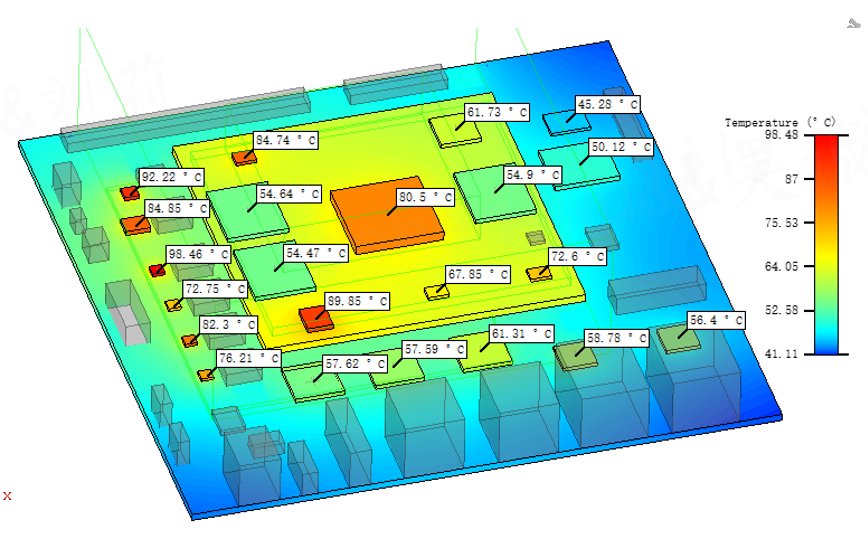Click the 56.4 °C label
The height and width of the screenshot is (545, 868).
[x=716, y=320]
